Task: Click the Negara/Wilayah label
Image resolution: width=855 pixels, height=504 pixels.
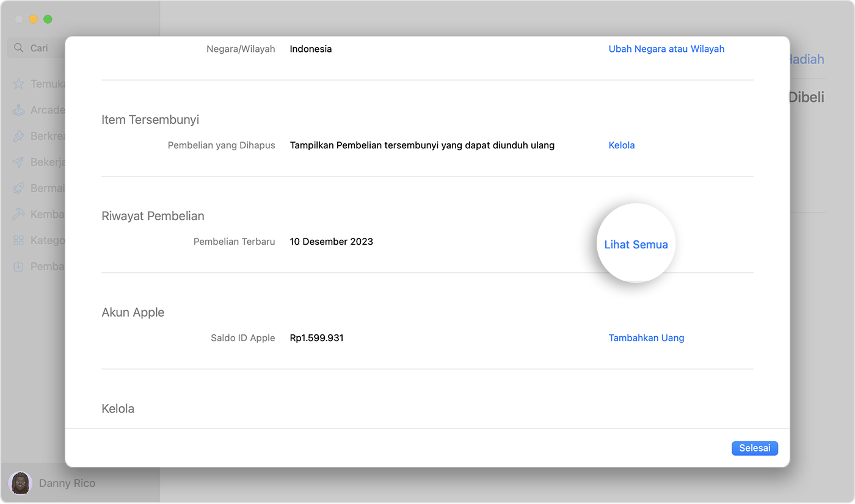Action: [x=241, y=49]
